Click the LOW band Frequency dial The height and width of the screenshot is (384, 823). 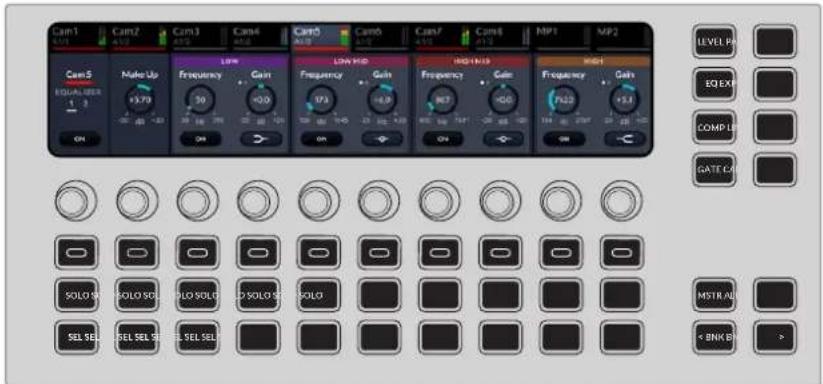click(x=201, y=99)
